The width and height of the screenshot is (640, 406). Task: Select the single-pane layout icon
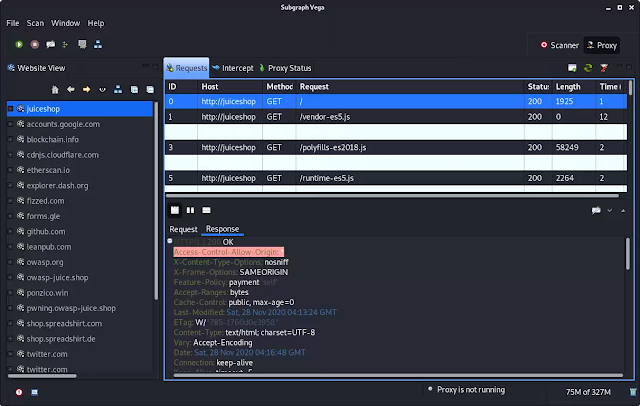(x=207, y=210)
